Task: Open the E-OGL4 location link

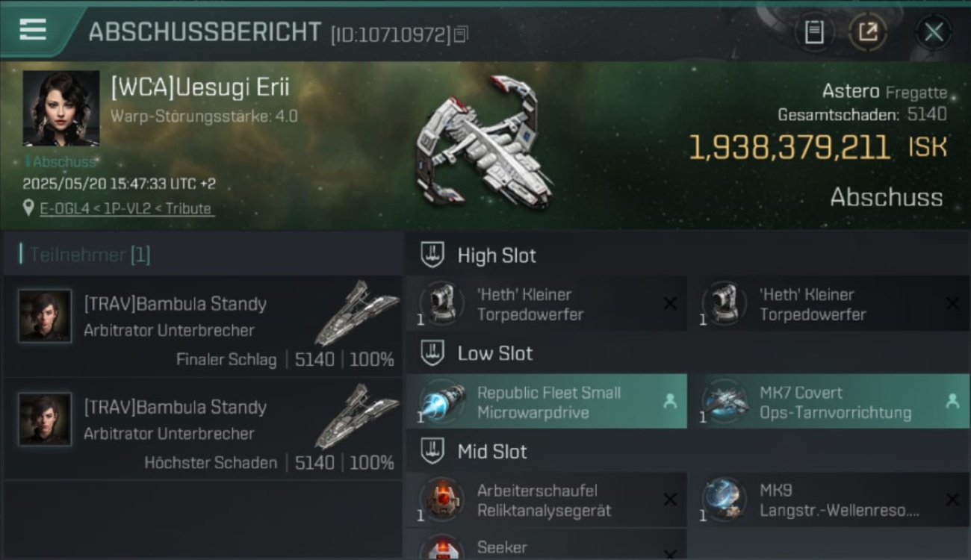Action: pos(126,208)
